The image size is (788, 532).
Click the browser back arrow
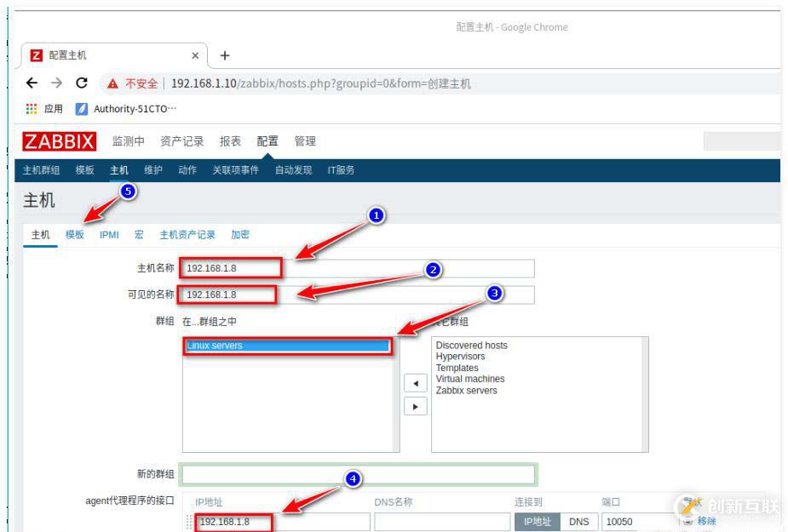[32, 83]
